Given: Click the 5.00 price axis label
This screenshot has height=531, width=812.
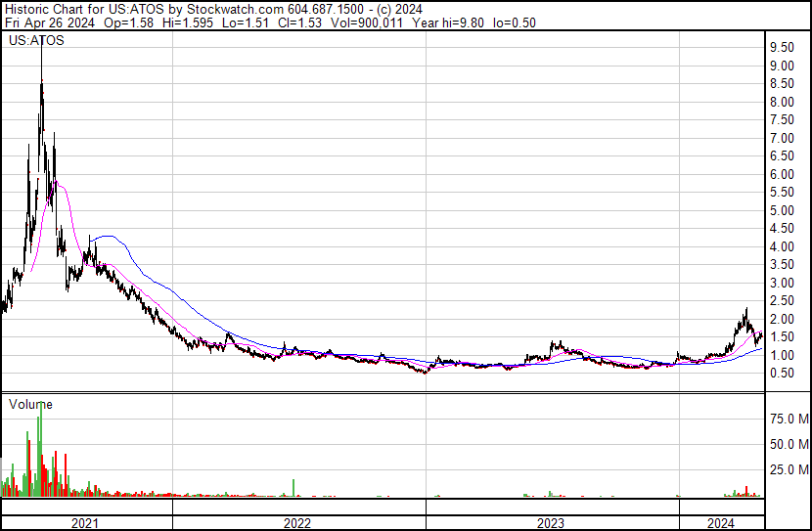Looking at the screenshot, I should coord(781,211).
